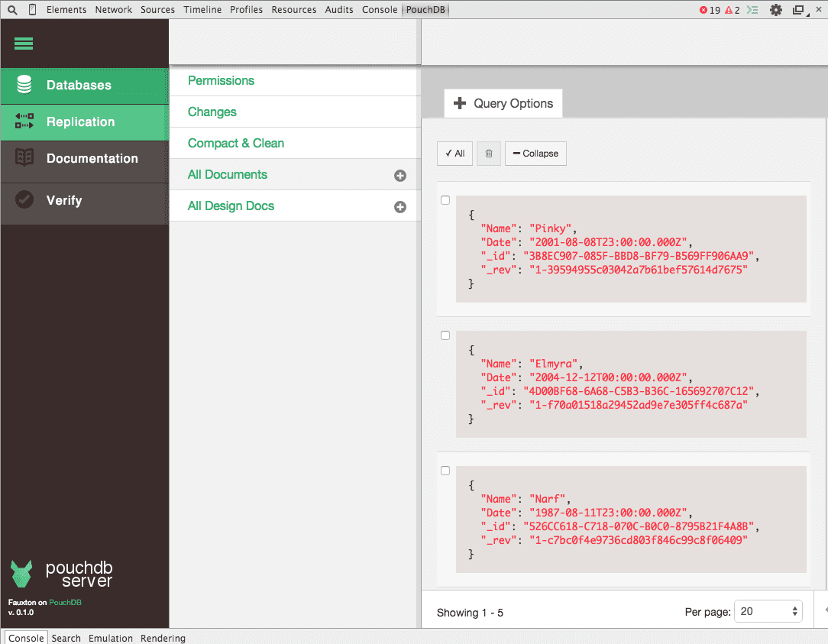
Task: Click the plus icon beside All Documents
Action: coord(400,176)
